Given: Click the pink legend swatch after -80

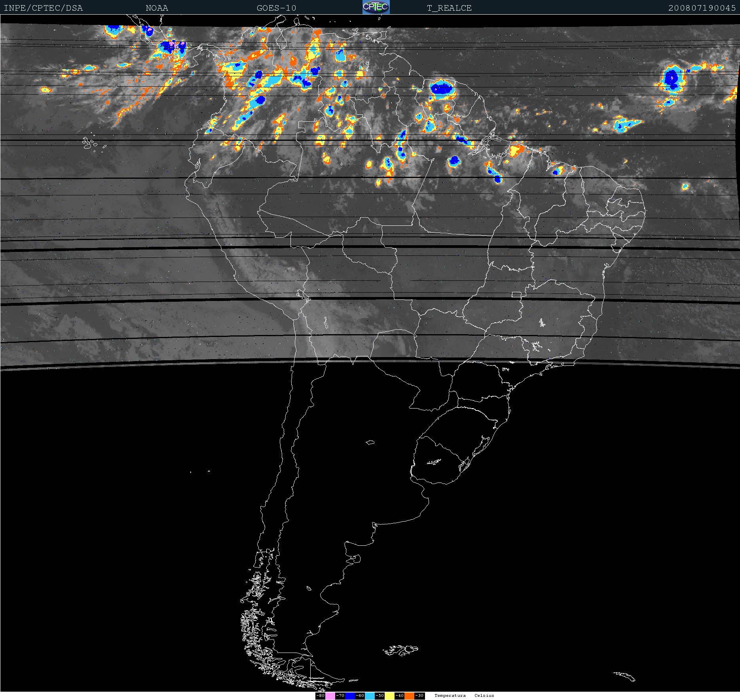Looking at the screenshot, I should [x=330, y=696].
